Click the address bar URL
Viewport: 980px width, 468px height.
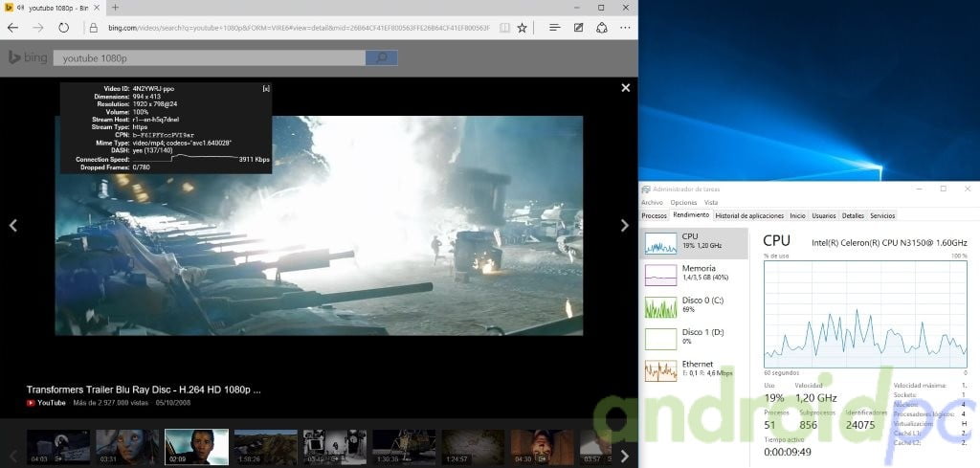click(x=299, y=28)
